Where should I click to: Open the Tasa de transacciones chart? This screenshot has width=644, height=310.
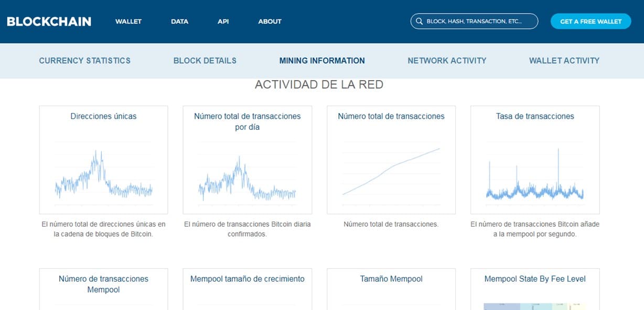(534, 173)
